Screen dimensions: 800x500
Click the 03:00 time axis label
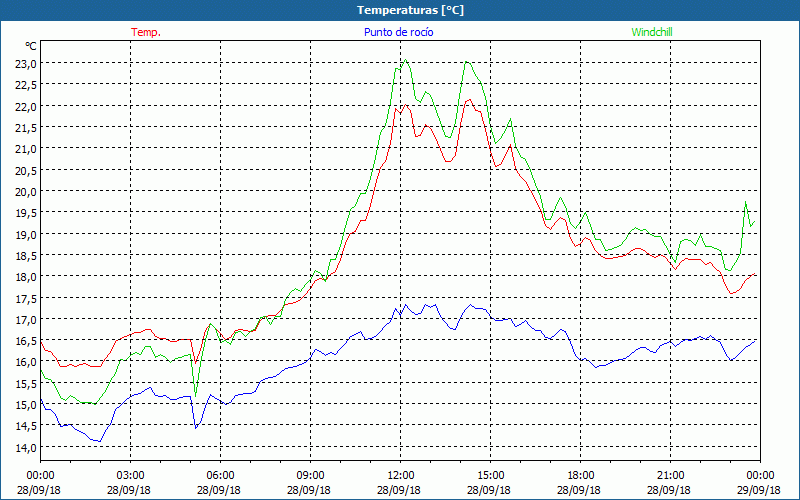130,476
